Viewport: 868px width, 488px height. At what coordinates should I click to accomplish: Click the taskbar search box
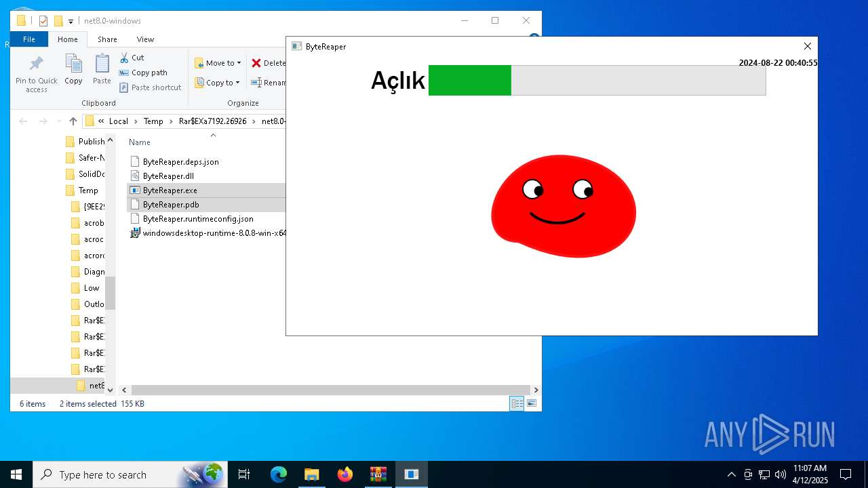pyautogui.click(x=130, y=474)
